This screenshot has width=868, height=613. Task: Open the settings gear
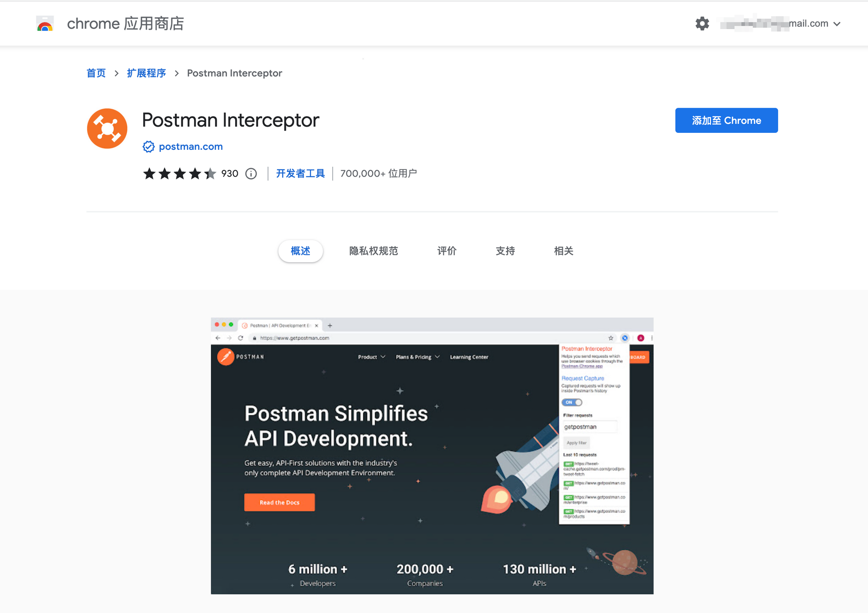tap(702, 24)
